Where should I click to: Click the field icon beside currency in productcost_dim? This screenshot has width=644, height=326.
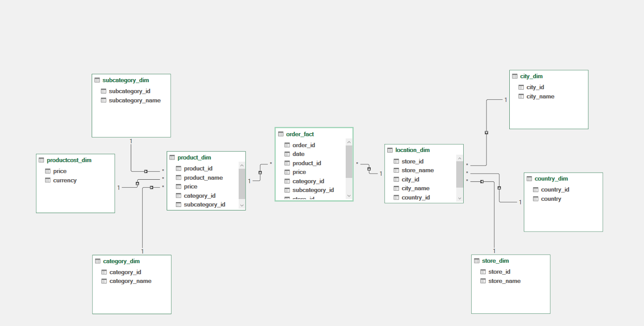coord(48,180)
